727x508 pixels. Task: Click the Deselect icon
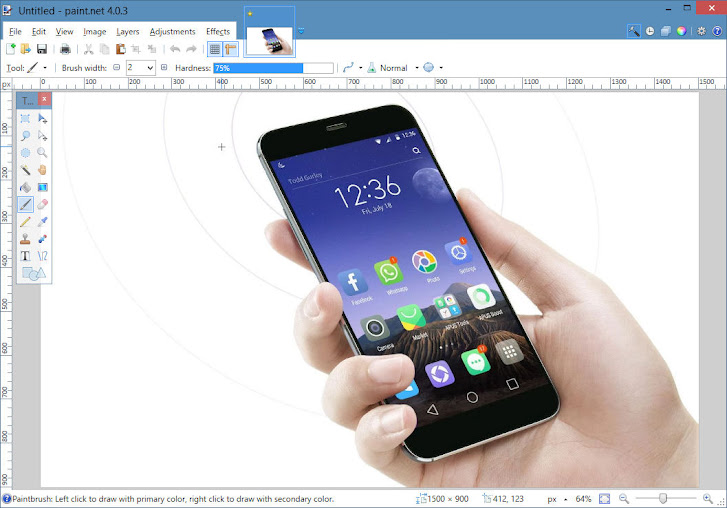click(x=152, y=49)
